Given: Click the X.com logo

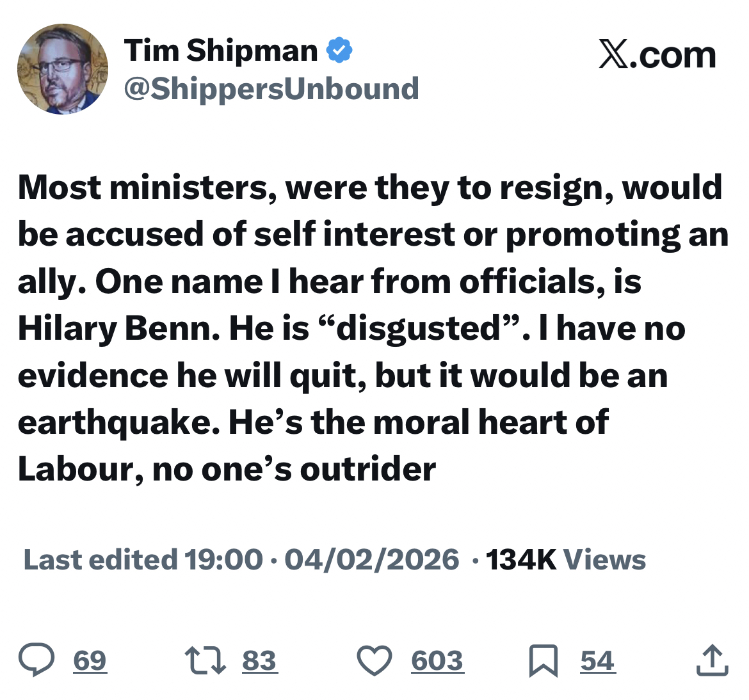Looking at the screenshot, I should pos(657,55).
